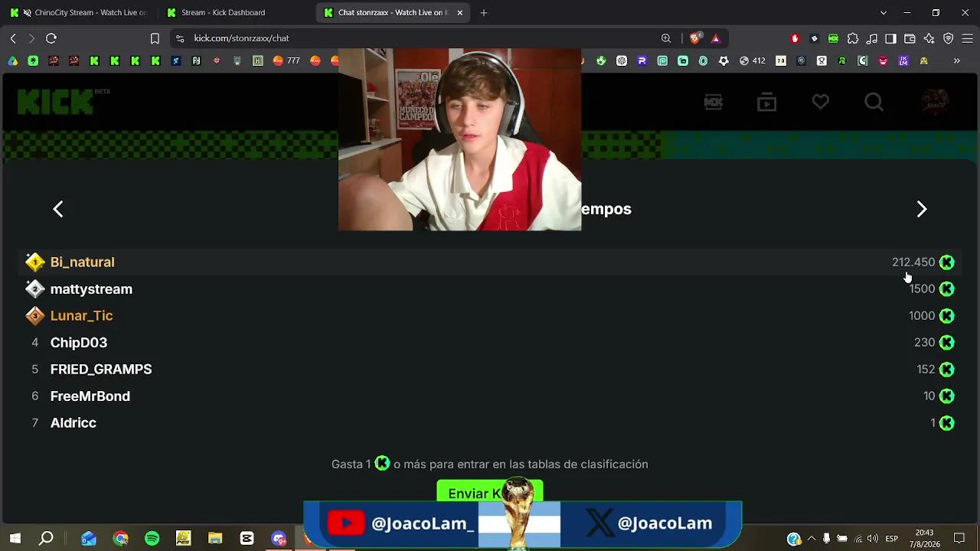The height and width of the screenshot is (551, 980).
Task: Open Windows taskbar search
Action: click(46, 539)
